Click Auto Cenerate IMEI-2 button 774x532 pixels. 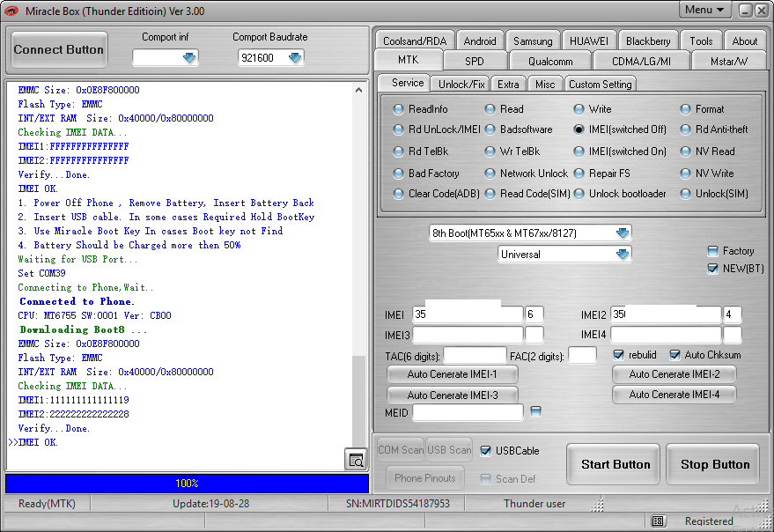click(x=674, y=374)
